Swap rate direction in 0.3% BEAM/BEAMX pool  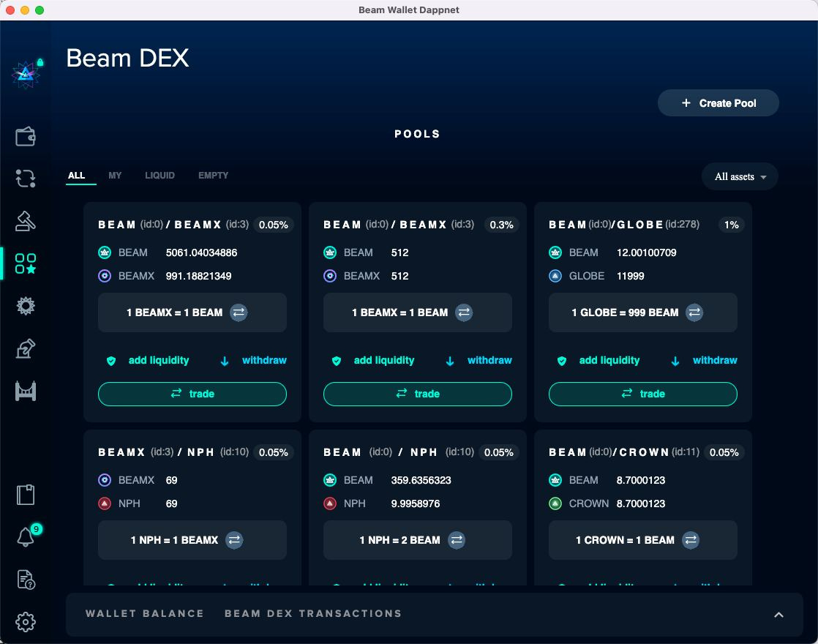click(464, 312)
